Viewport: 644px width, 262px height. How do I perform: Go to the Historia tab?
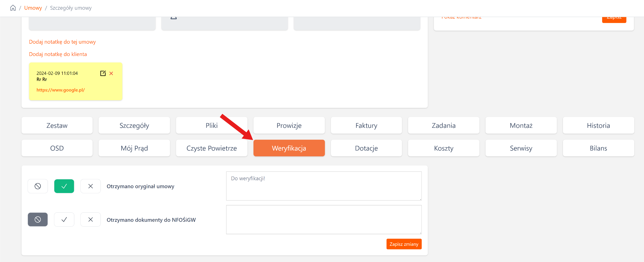click(x=598, y=126)
